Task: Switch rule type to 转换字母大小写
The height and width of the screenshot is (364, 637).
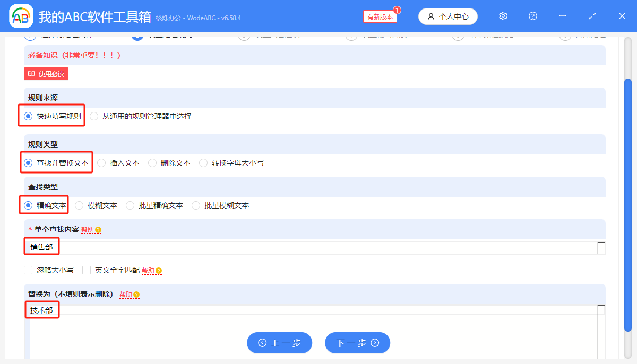Action: coord(203,163)
